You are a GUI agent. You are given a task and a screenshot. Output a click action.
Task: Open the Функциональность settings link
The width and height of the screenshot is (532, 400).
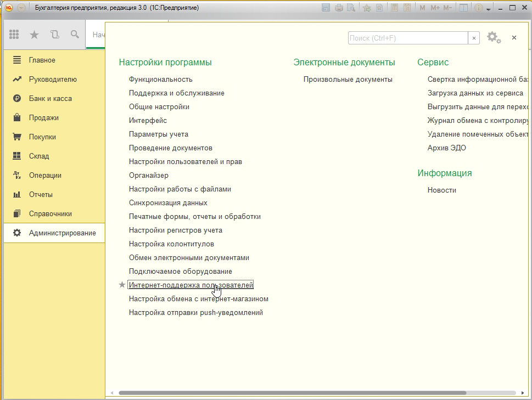pyautogui.click(x=160, y=80)
